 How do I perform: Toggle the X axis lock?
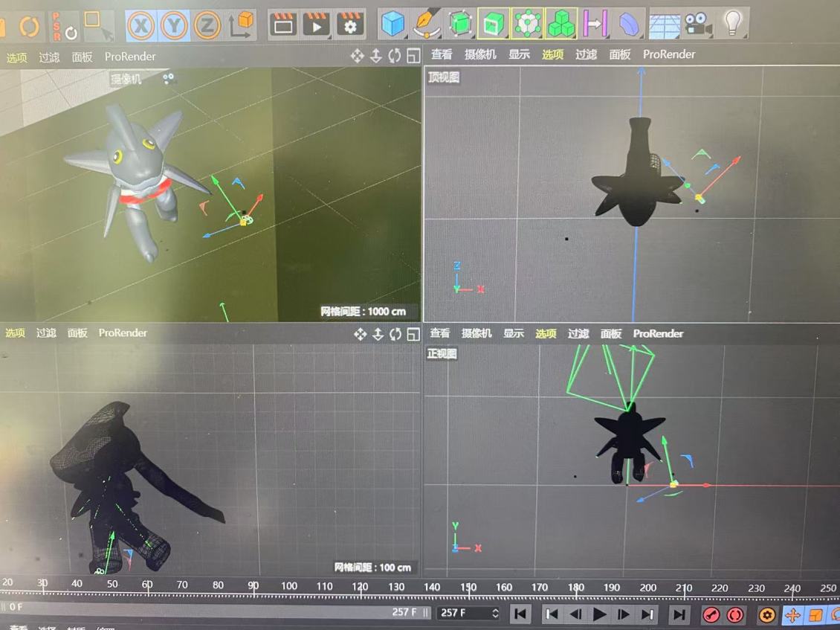141,25
